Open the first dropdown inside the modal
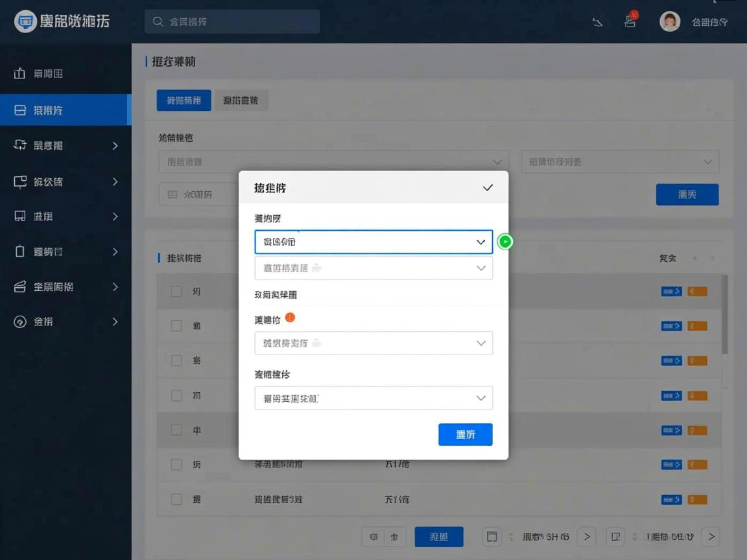Viewport: 747px width, 560px height. 373,242
